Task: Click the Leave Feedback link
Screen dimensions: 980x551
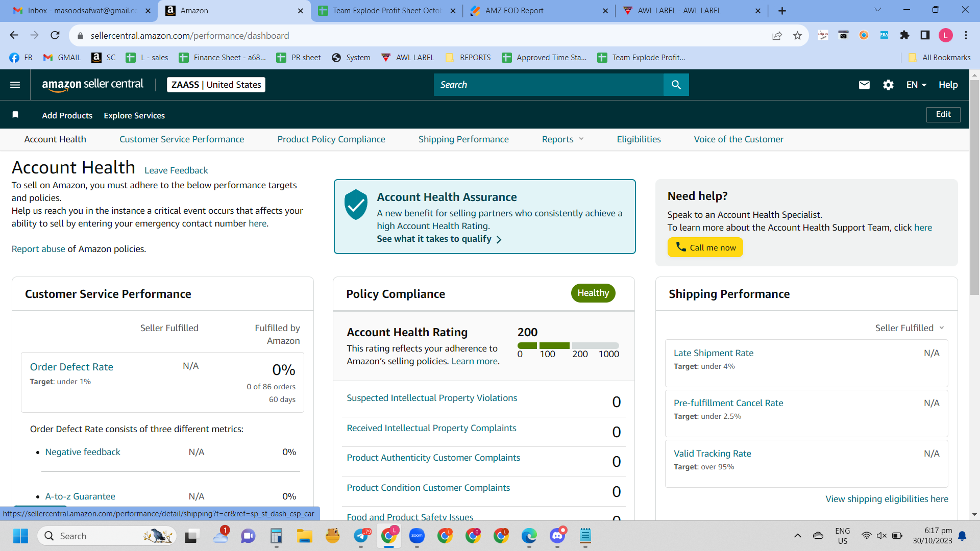Action: [176, 170]
